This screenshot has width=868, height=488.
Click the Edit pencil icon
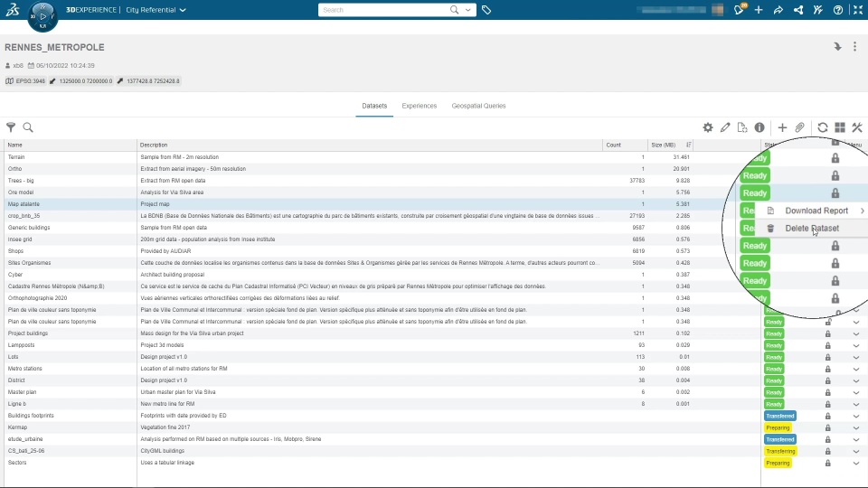click(x=725, y=127)
